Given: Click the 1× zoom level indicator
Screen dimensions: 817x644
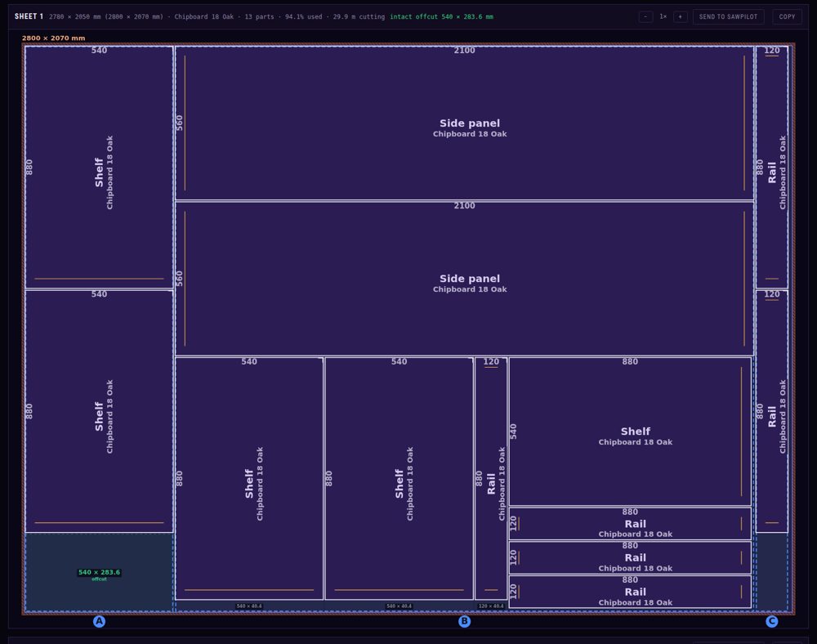Looking at the screenshot, I should [x=663, y=16].
